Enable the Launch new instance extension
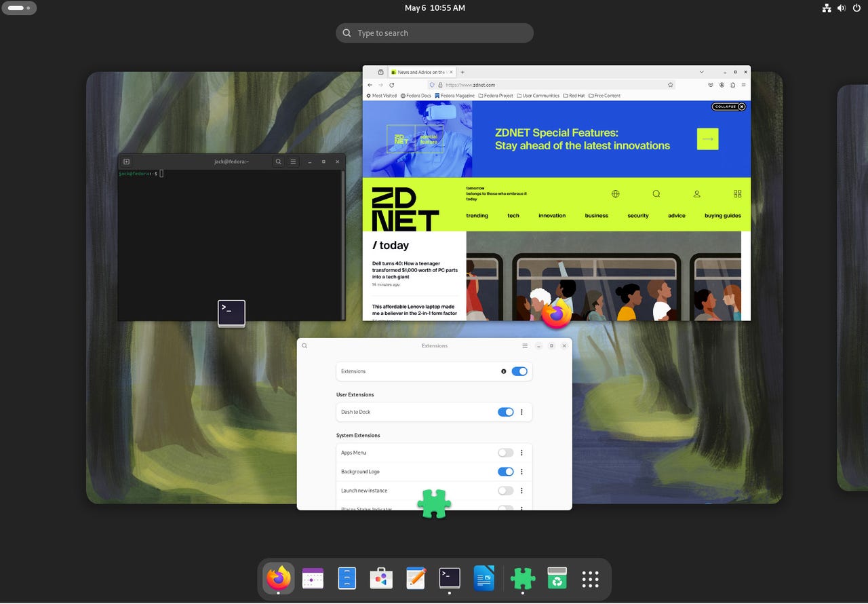This screenshot has width=868, height=604. (x=506, y=491)
